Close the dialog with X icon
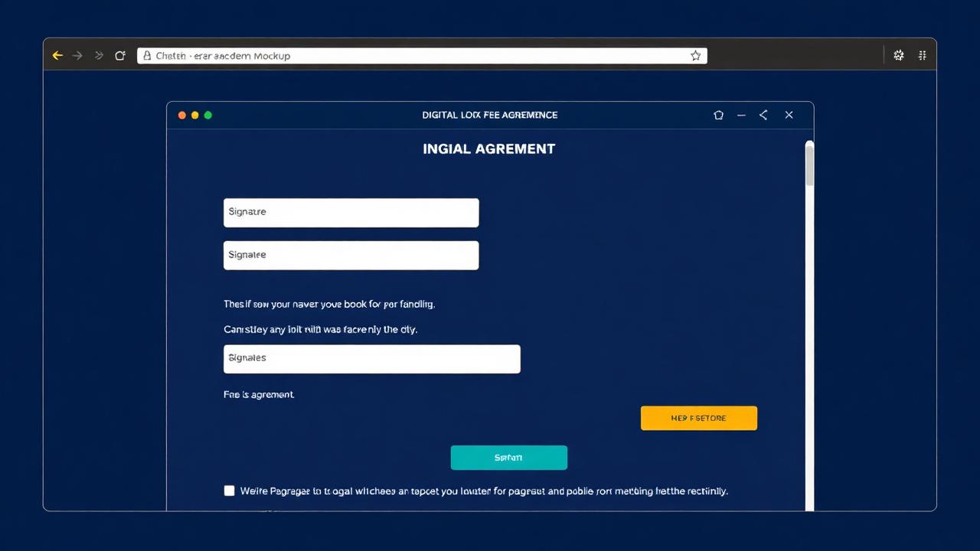This screenshot has height=551, width=980. pos(789,115)
